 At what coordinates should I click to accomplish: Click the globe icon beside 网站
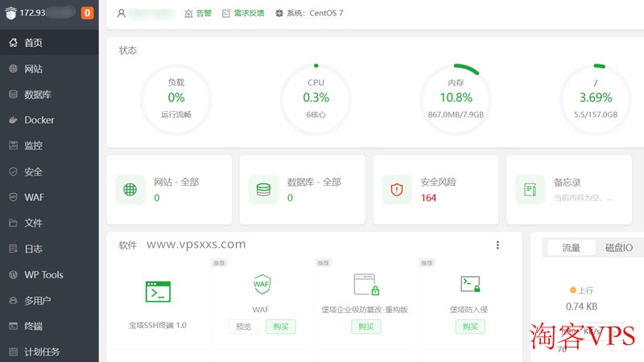tap(13, 68)
